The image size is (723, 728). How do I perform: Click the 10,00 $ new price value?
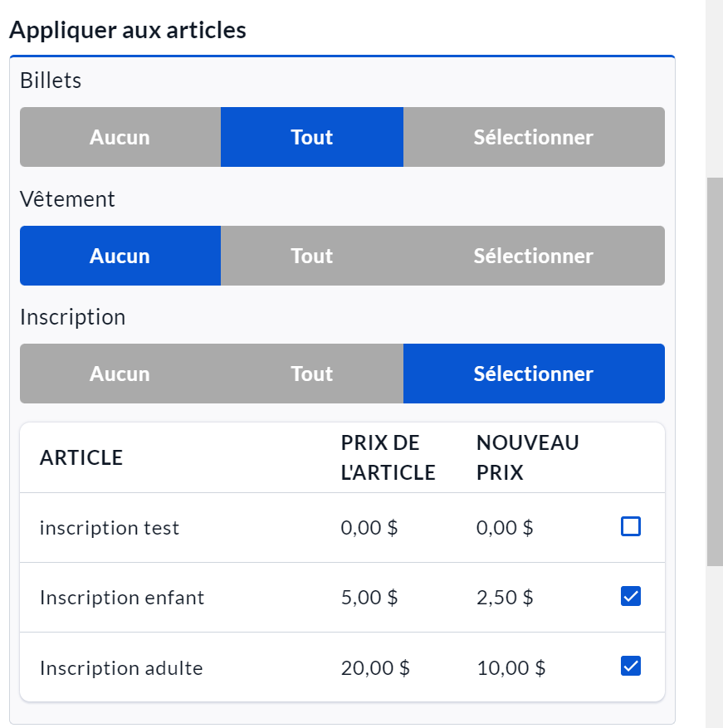pos(511,667)
